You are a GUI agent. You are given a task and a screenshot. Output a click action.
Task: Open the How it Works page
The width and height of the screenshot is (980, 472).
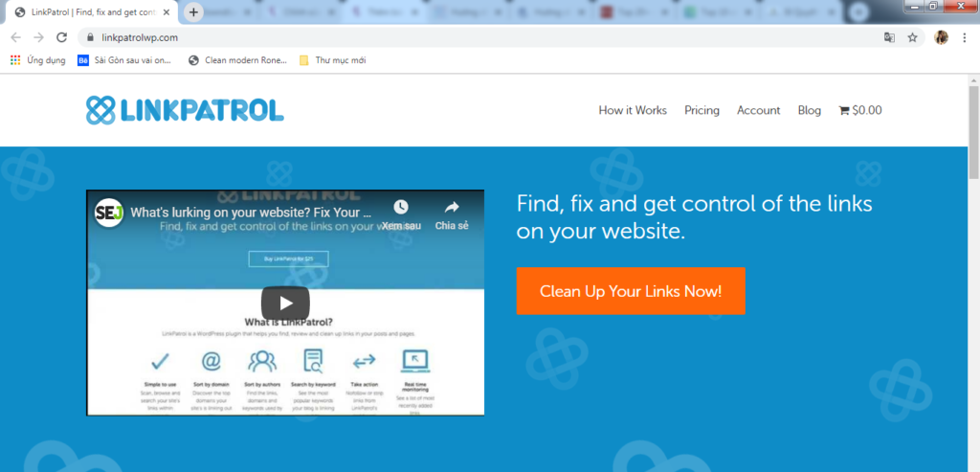coord(633,111)
